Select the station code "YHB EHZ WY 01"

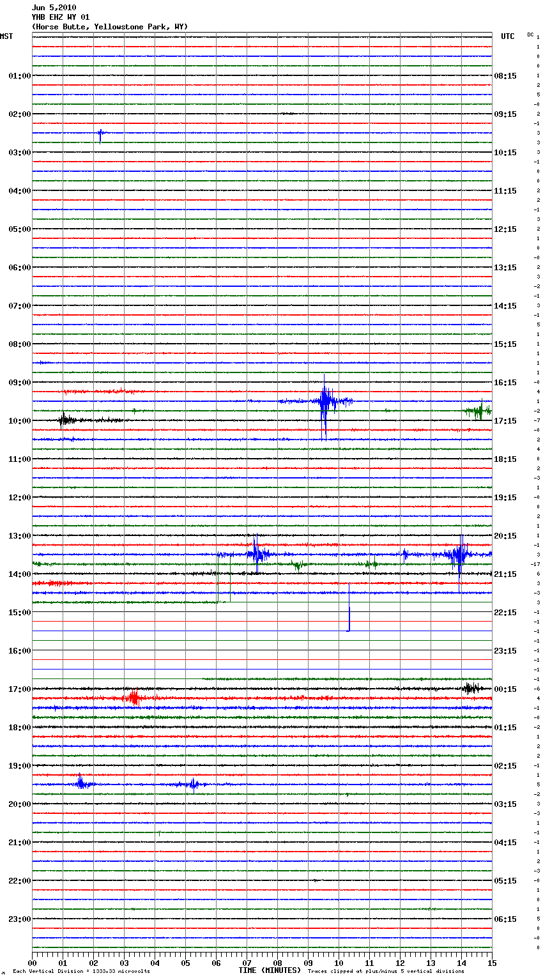(61, 17)
